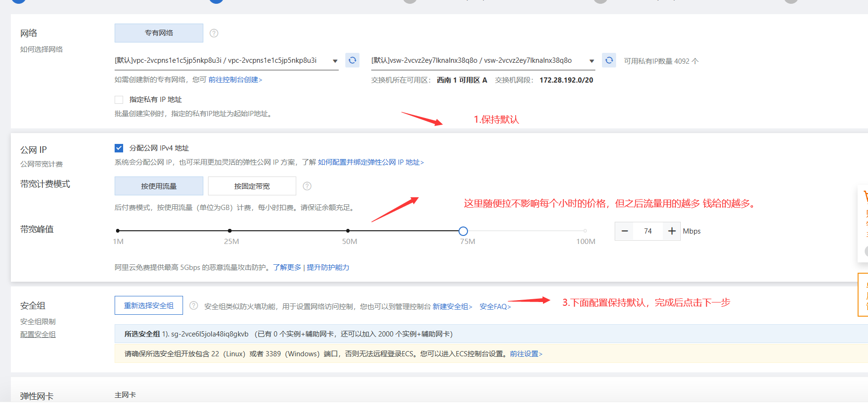Click the bandwidth slider handle
The image size is (868, 403).
point(463,231)
